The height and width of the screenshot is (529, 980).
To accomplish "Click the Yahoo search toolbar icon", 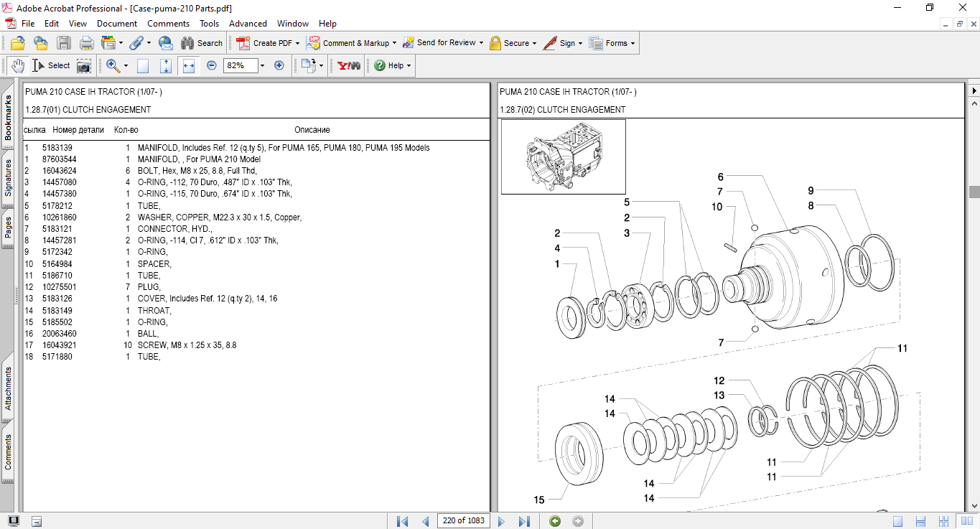I will tap(349, 65).
